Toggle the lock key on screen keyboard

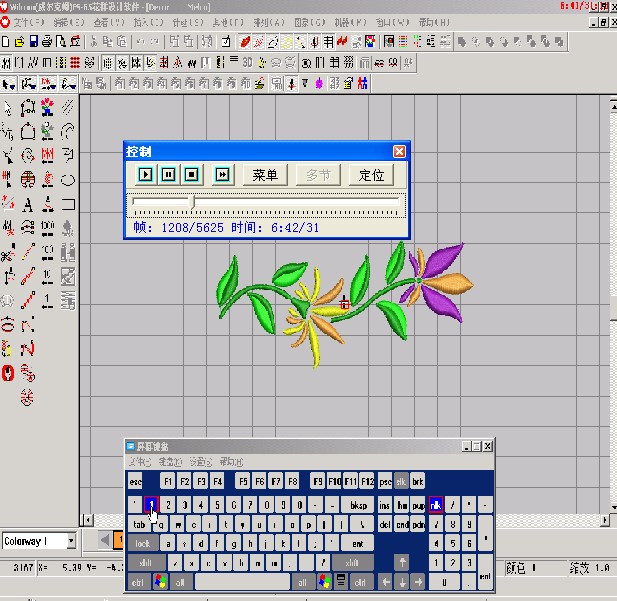(x=142, y=544)
